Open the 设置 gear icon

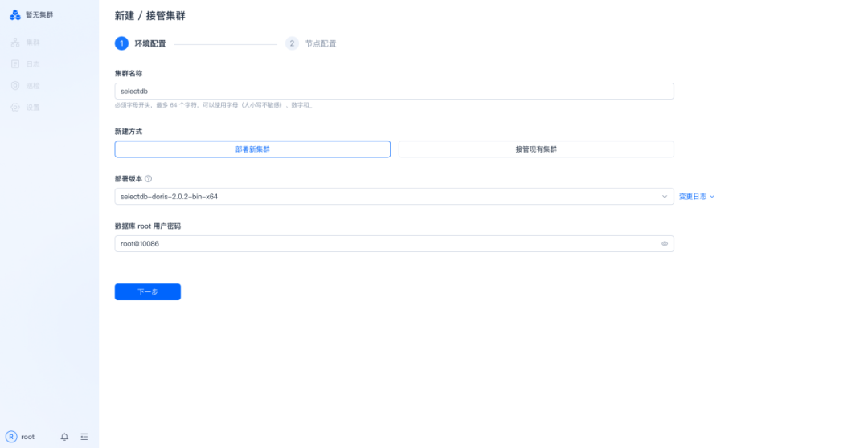(x=15, y=108)
